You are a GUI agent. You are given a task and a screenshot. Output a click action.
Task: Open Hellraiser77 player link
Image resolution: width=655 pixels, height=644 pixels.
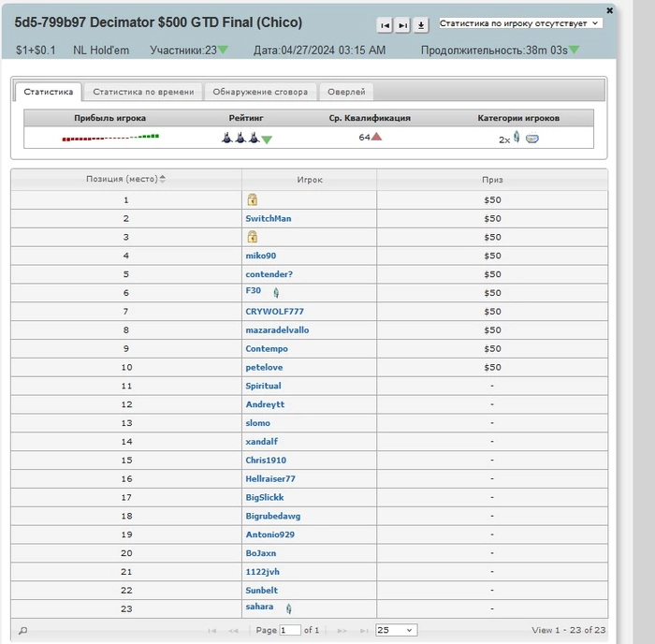tap(270, 479)
